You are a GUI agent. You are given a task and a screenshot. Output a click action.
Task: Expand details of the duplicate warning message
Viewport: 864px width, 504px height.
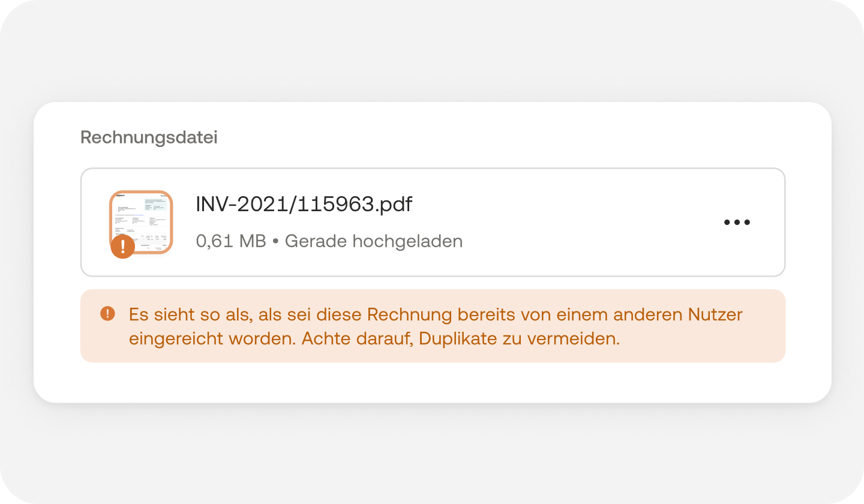coord(432,325)
